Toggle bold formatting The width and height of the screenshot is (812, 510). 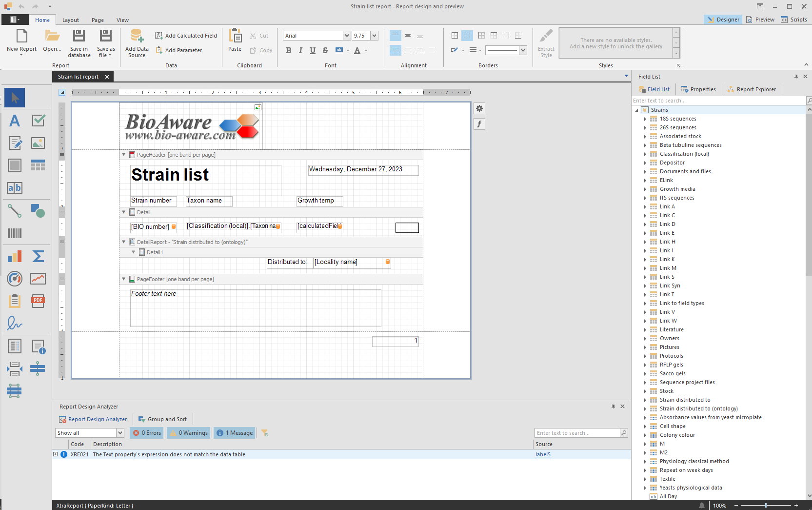pyautogui.click(x=288, y=50)
